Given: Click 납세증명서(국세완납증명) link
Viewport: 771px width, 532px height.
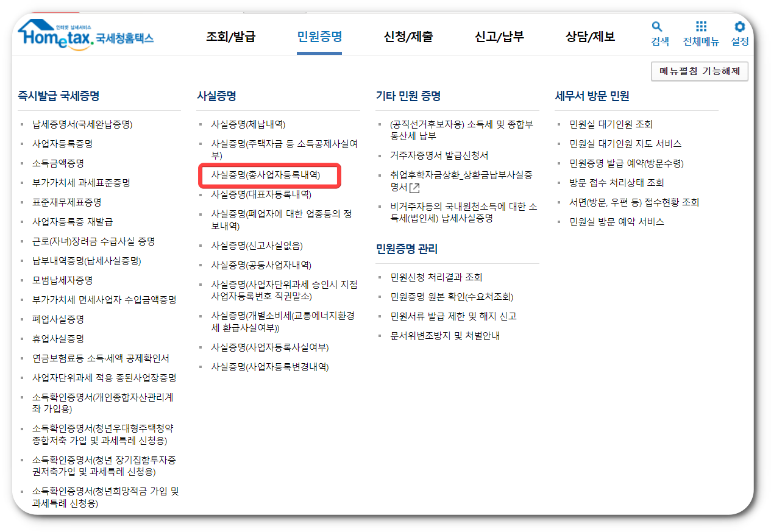Looking at the screenshot, I should 82,124.
